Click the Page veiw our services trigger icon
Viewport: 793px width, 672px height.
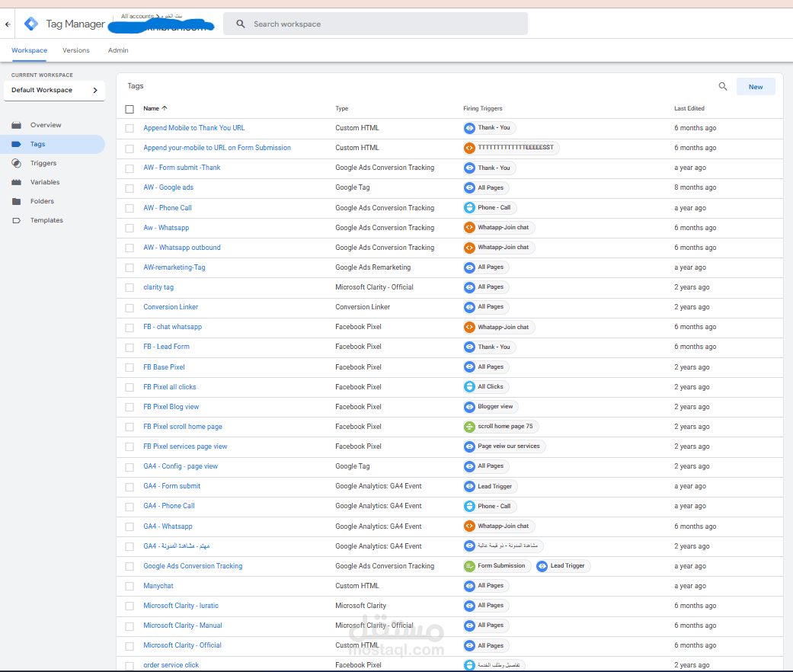pyautogui.click(x=469, y=446)
